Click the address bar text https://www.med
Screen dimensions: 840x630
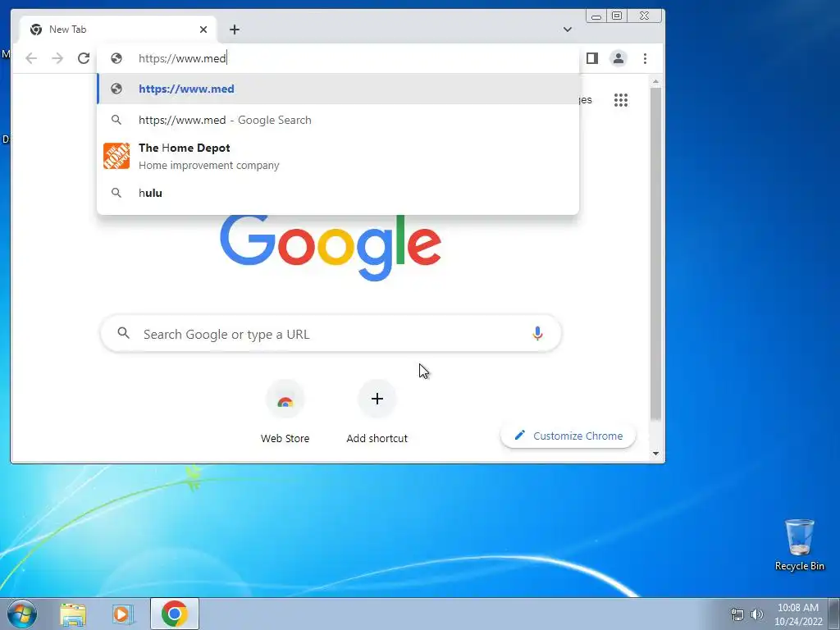182,58
